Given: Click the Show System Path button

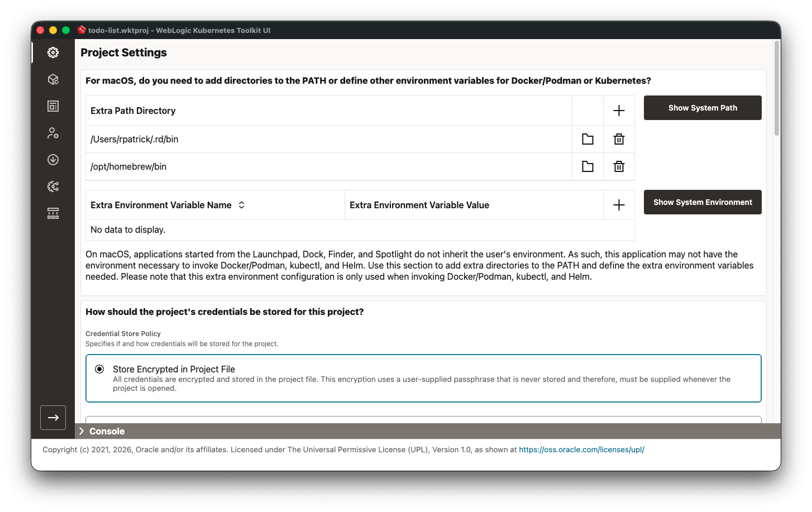Looking at the screenshot, I should [x=703, y=108].
